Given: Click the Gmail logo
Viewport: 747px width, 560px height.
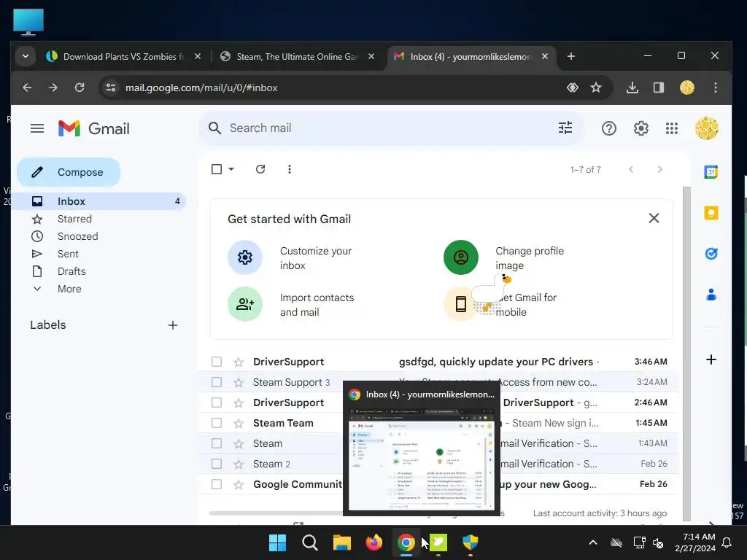Looking at the screenshot, I should (x=94, y=128).
